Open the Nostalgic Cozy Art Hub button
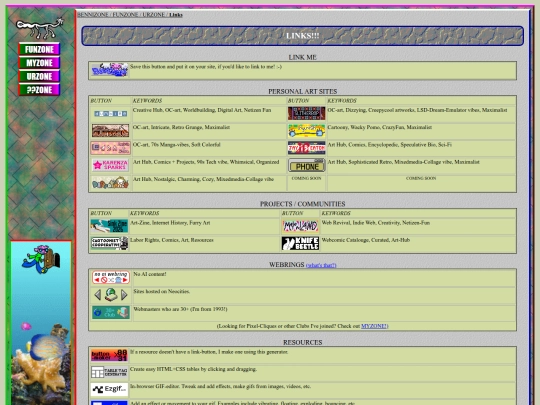 pos(111,183)
